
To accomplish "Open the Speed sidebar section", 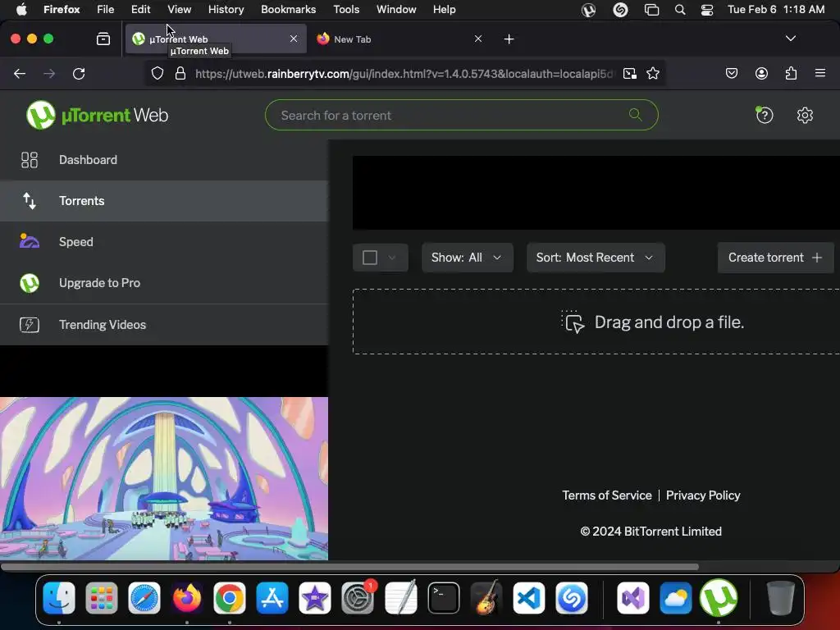I will click(x=164, y=242).
